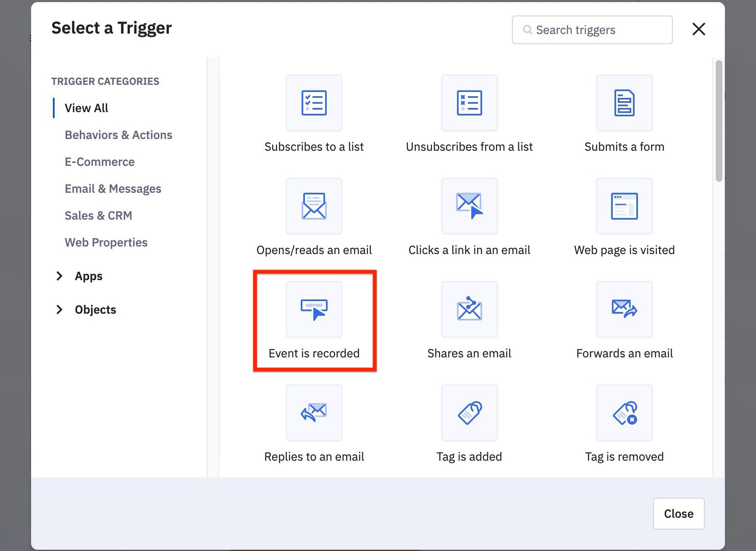The height and width of the screenshot is (551, 756).
Task: Switch to the E-Commerce category
Action: (x=100, y=162)
